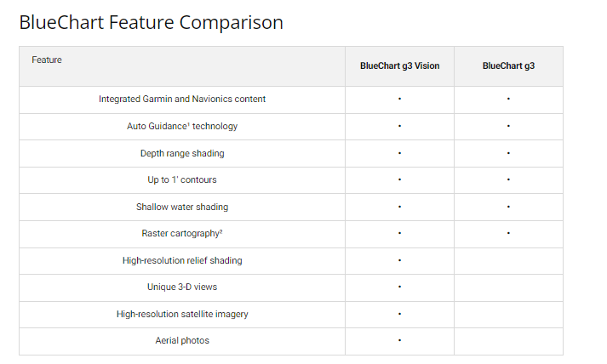This screenshot has width=607, height=364.
Task: Click the Raster cartography label
Action: (182, 233)
